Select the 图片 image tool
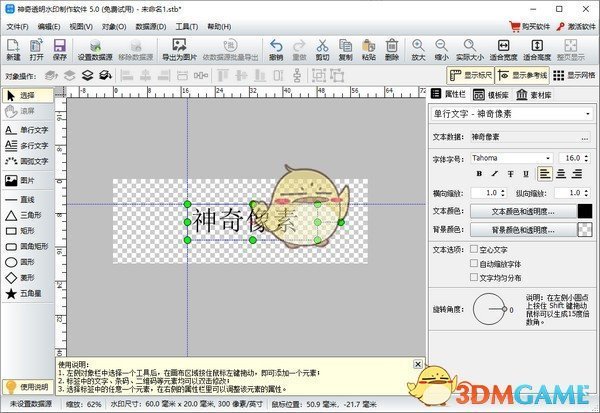The width and height of the screenshot is (600, 413). tap(28, 180)
